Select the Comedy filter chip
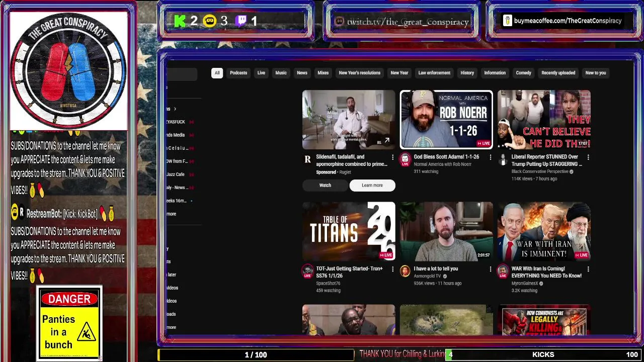 click(523, 73)
